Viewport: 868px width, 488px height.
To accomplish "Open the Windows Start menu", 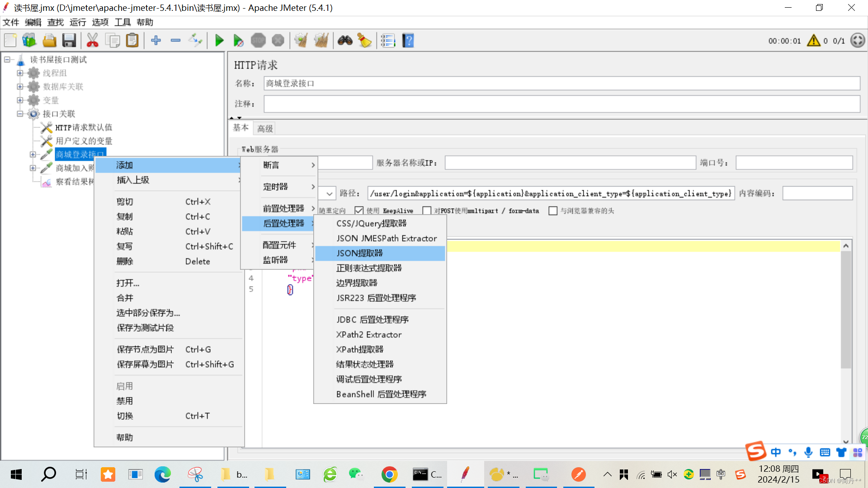I will 16,474.
